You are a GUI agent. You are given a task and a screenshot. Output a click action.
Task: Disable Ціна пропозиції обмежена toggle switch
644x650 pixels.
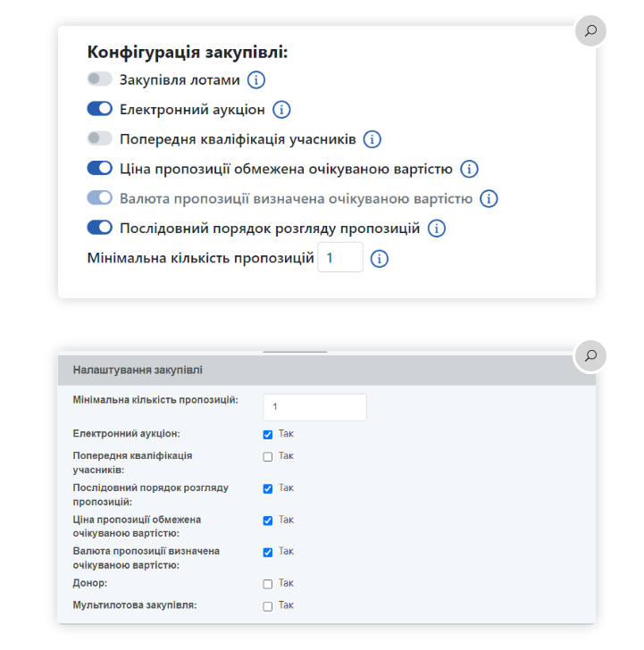pos(99,168)
